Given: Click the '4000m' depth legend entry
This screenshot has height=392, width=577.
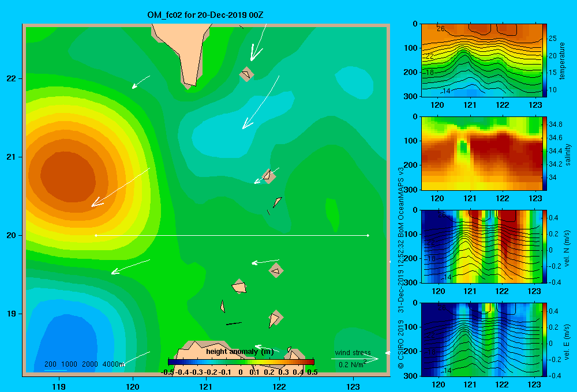Looking at the screenshot, I should [x=113, y=364].
